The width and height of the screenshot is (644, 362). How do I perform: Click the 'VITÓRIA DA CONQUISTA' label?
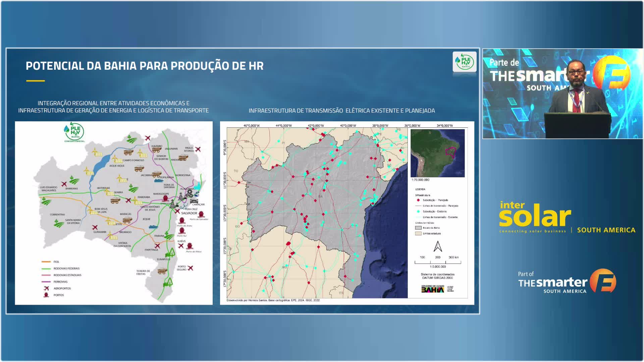(122, 245)
